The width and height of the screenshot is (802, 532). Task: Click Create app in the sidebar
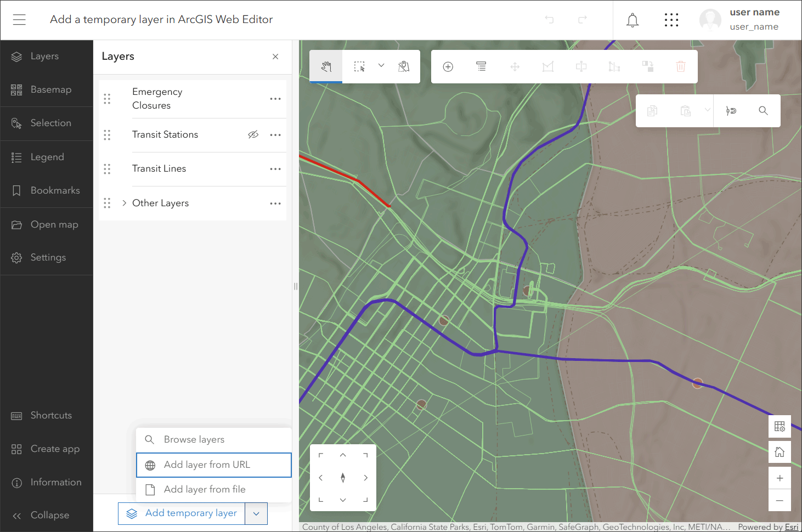(x=47, y=449)
